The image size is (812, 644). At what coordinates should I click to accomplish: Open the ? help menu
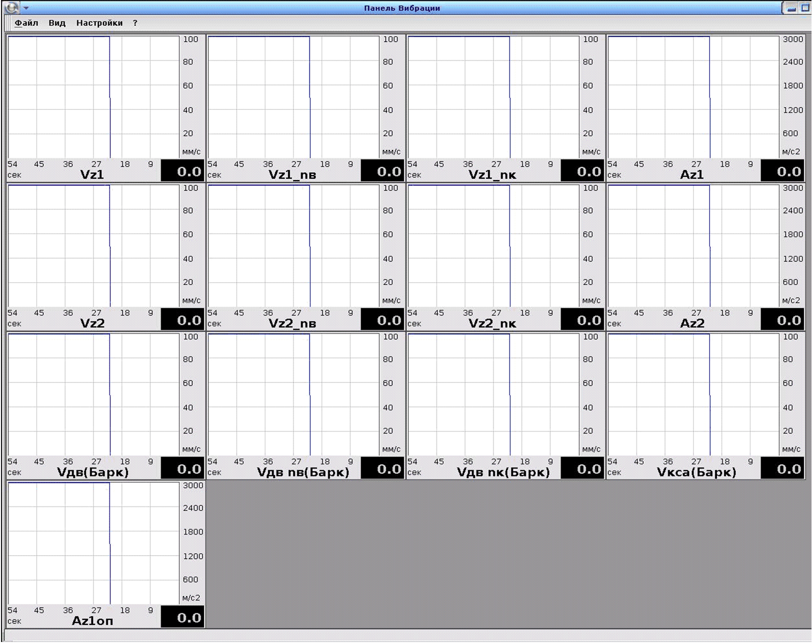tap(135, 23)
